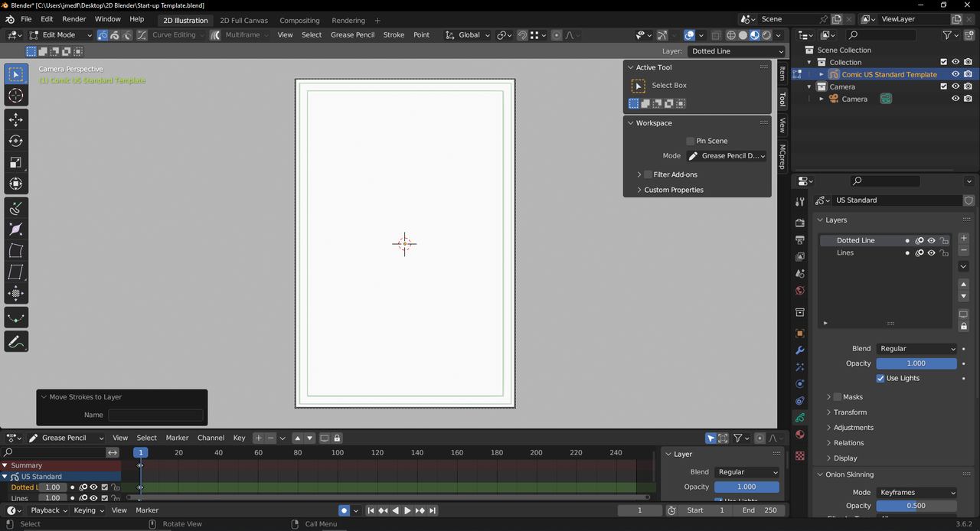The width and height of the screenshot is (980, 531).
Task: Open the Render menu
Action: 74,19
